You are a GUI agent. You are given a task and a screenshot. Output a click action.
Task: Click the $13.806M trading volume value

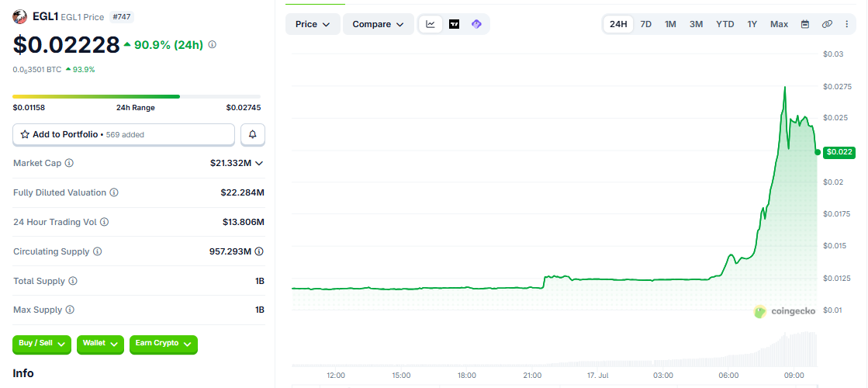pyautogui.click(x=244, y=222)
